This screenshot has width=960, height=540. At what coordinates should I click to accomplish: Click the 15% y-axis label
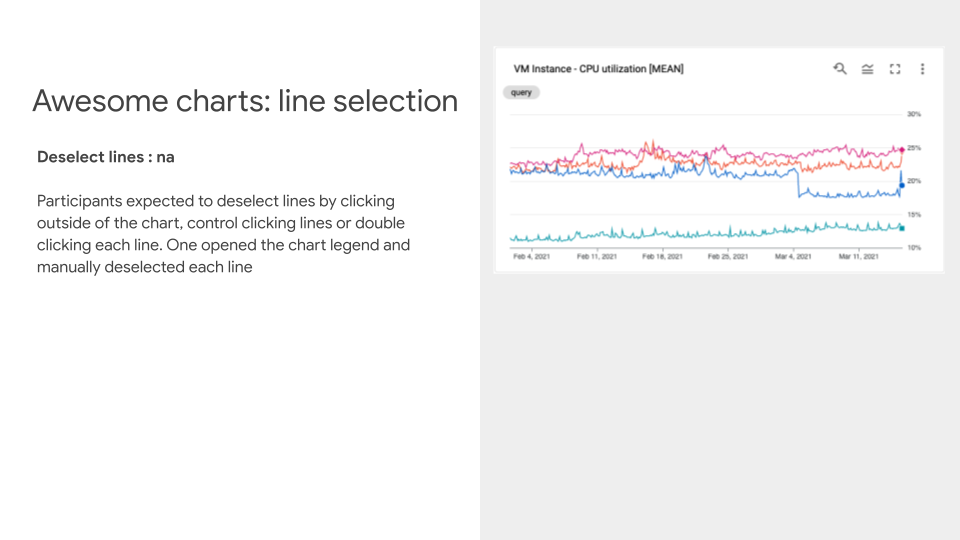pos(914,214)
